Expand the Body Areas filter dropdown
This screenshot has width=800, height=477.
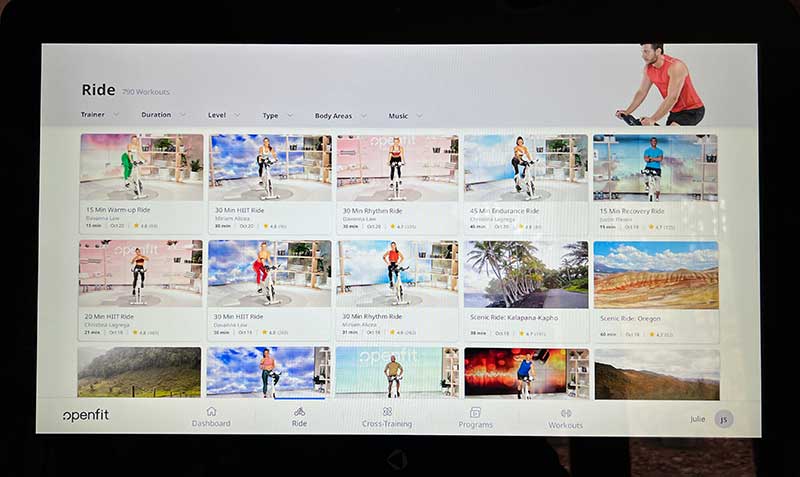coord(340,116)
